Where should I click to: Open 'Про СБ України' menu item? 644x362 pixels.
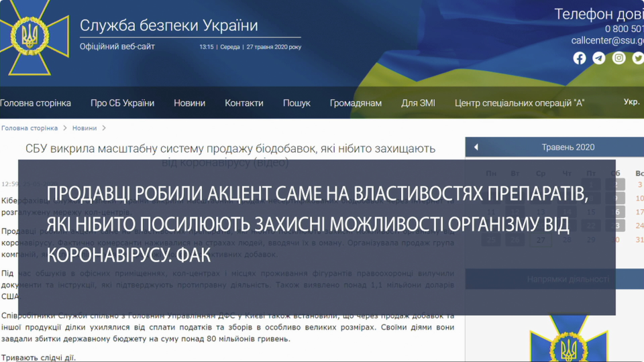pos(122,103)
